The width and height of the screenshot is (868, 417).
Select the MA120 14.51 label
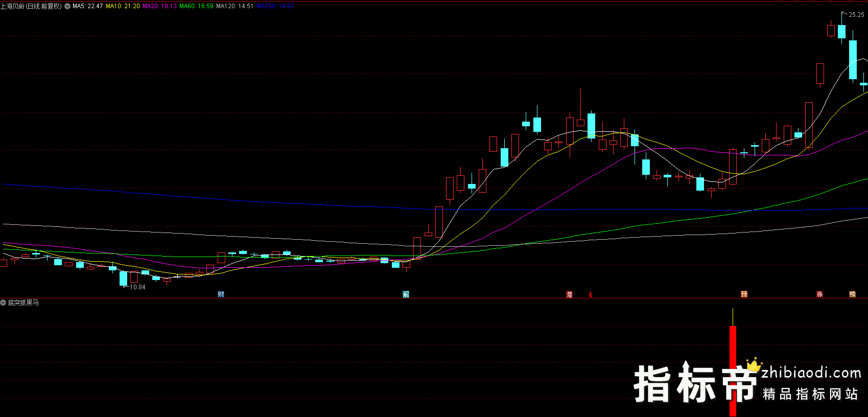(x=234, y=6)
